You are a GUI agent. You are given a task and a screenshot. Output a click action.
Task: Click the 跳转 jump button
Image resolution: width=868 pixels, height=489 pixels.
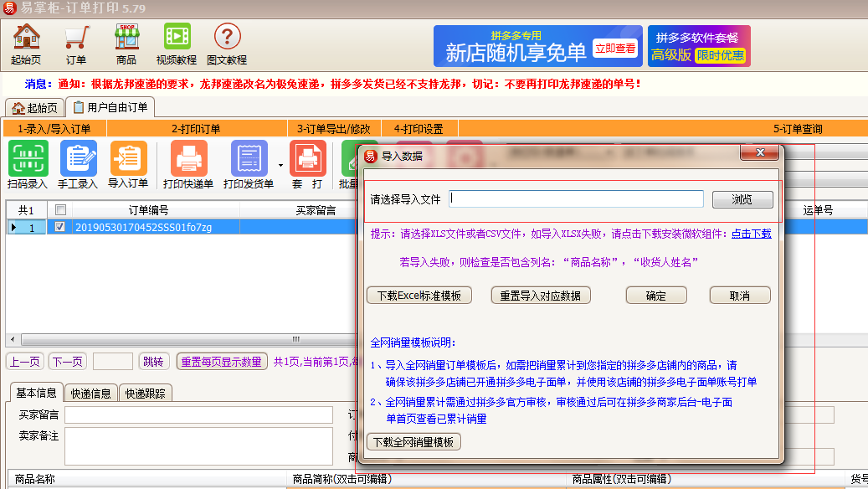click(x=153, y=362)
